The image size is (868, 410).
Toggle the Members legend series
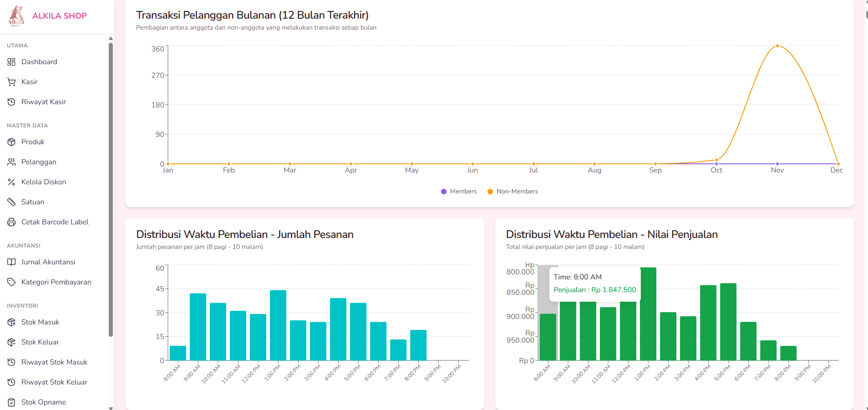click(x=459, y=192)
